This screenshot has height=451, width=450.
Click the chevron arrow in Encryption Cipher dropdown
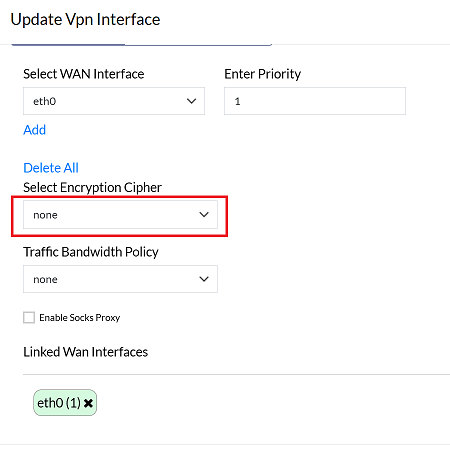204,215
